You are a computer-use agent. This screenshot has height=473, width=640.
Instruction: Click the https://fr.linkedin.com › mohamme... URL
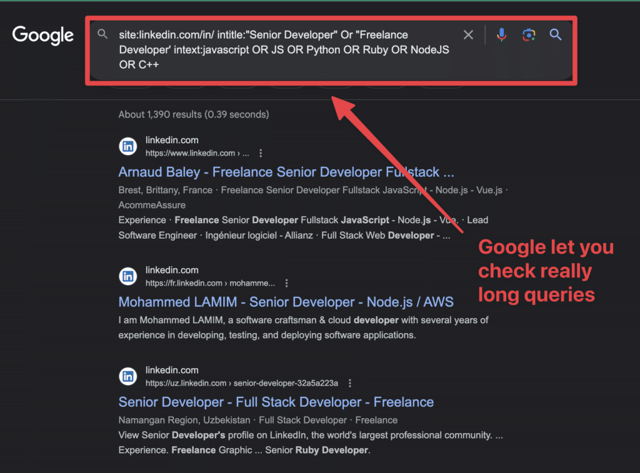210,283
